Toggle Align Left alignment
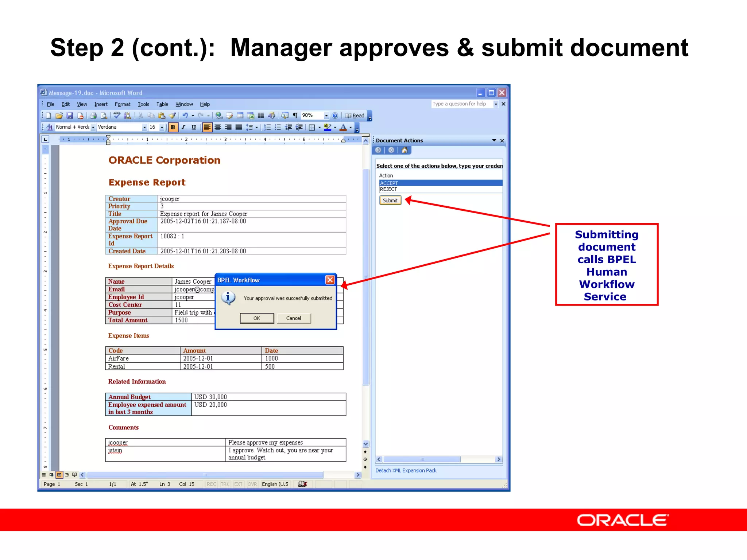747x560 pixels. coord(207,127)
